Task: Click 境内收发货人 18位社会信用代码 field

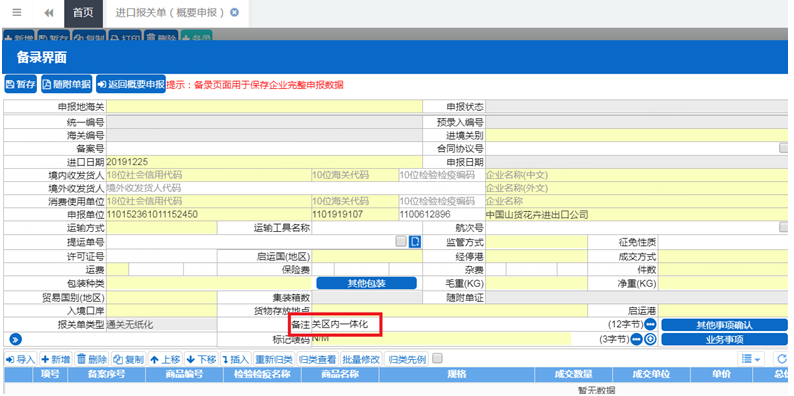Action: click(x=209, y=175)
